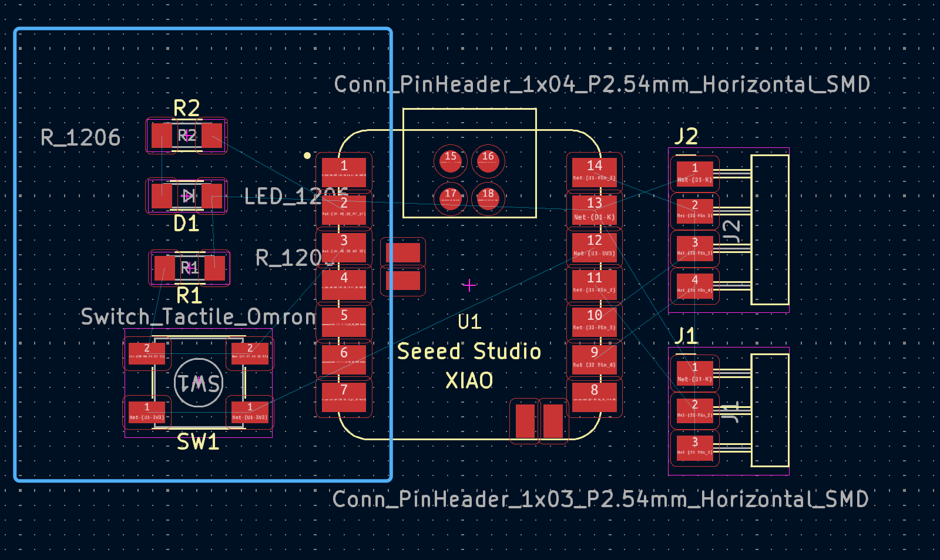This screenshot has height=560, width=940.
Task: Click round pad 16 on U1
Action: tap(488, 161)
